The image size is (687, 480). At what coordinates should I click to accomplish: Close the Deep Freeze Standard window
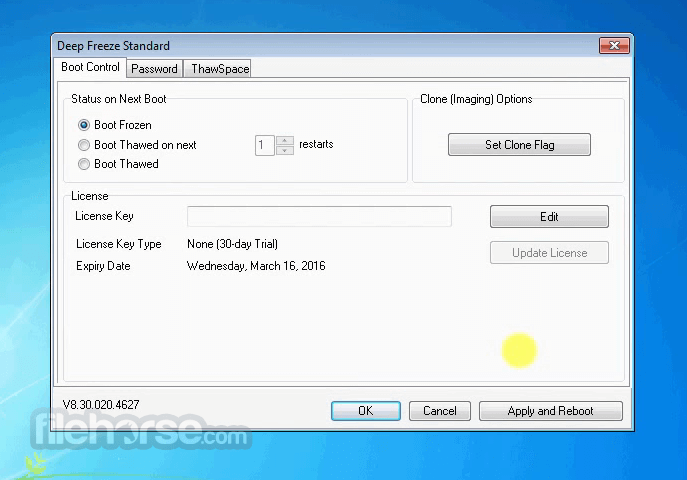pyautogui.click(x=614, y=46)
